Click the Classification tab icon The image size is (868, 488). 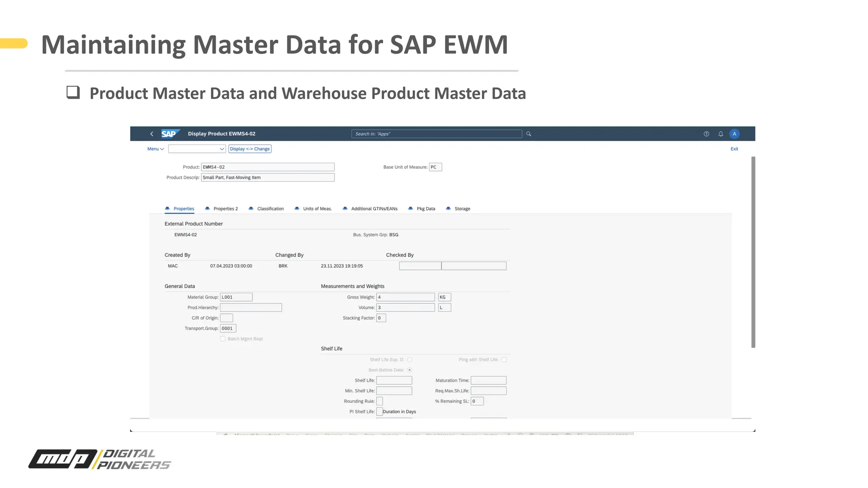[251, 208]
